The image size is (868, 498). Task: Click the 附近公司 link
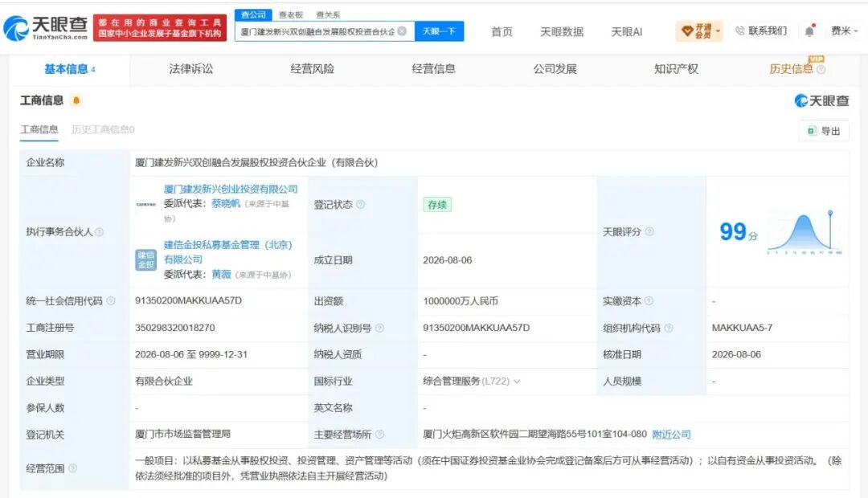(x=671, y=435)
